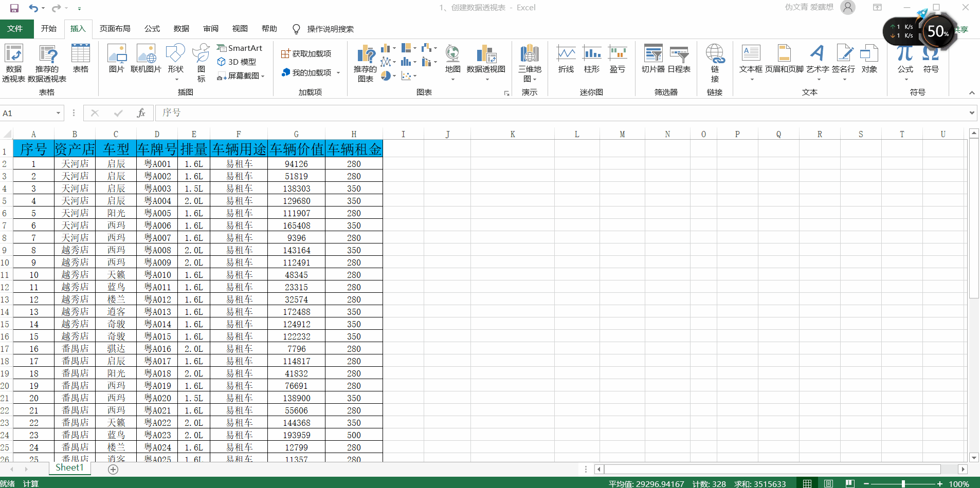Open the File (文件) tab
The image size is (980, 488).
point(15,29)
